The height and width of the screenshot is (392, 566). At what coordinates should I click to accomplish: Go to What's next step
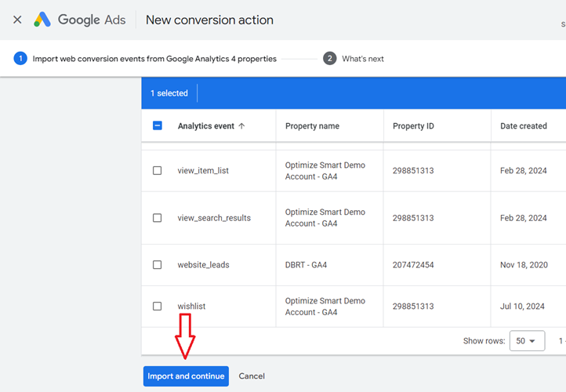pyautogui.click(x=363, y=59)
